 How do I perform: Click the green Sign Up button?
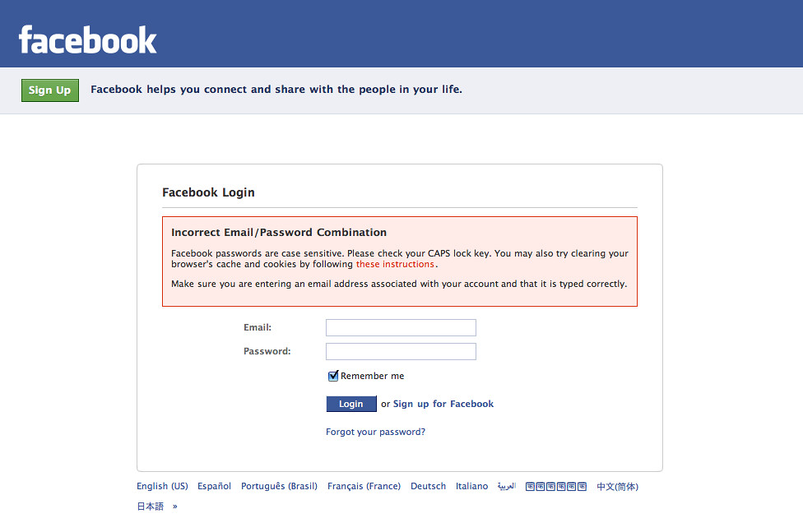click(49, 90)
